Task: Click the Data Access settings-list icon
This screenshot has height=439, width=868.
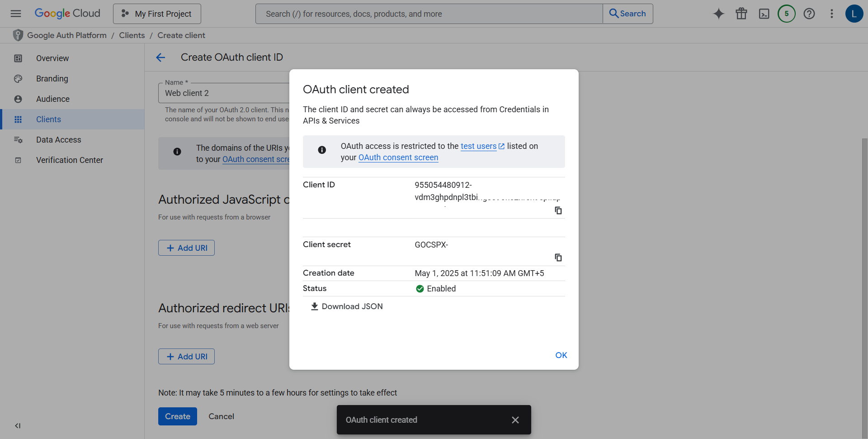Action: tap(18, 139)
